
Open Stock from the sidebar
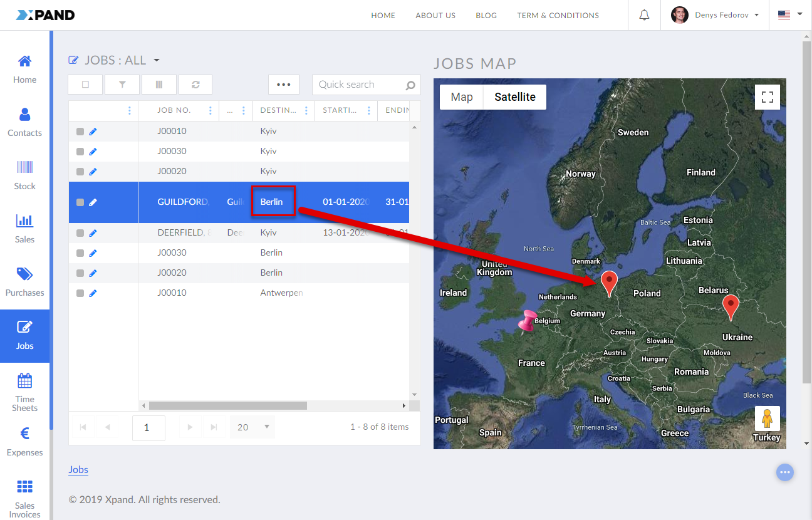pos(24,174)
